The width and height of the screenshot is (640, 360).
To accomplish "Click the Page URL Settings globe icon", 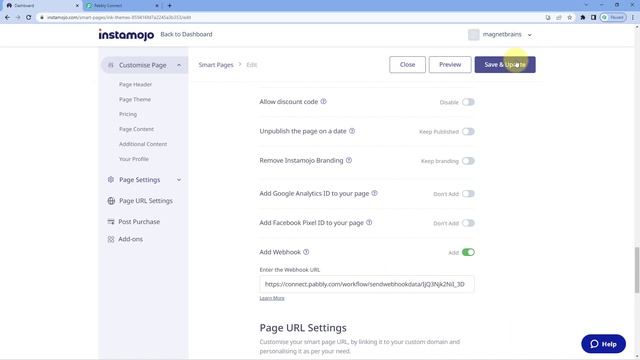I will pyautogui.click(x=111, y=200).
